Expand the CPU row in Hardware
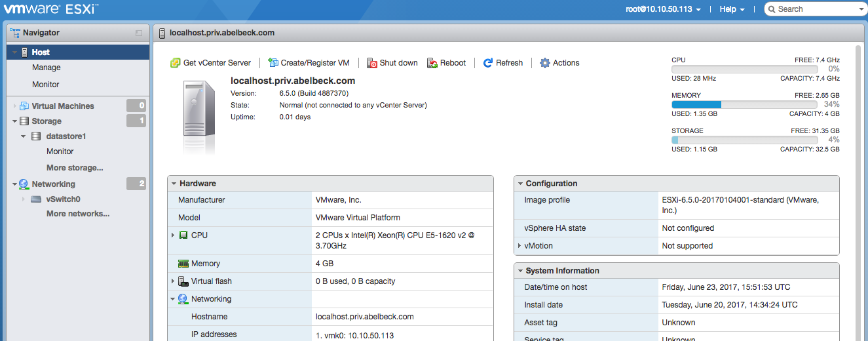This screenshot has height=341, width=868. click(173, 235)
